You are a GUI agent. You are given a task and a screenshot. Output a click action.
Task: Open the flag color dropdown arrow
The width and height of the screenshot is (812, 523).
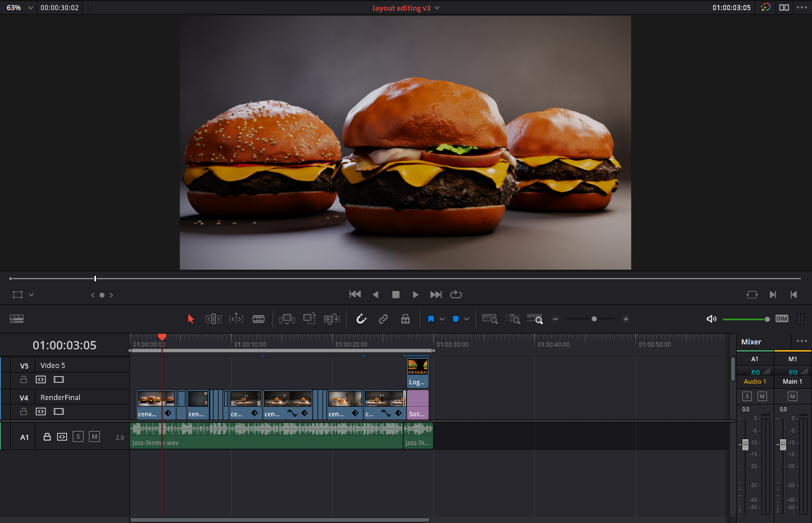pos(442,319)
